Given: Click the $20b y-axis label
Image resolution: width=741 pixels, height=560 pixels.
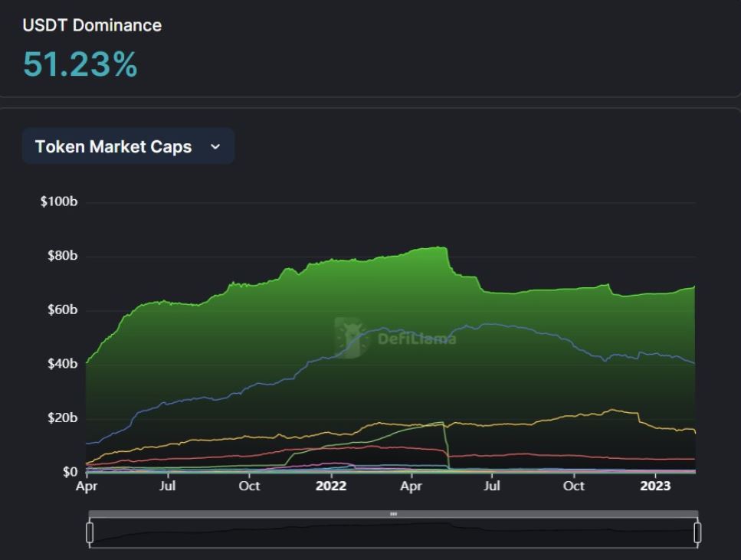Looking at the screenshot, I should pos(62,418).
